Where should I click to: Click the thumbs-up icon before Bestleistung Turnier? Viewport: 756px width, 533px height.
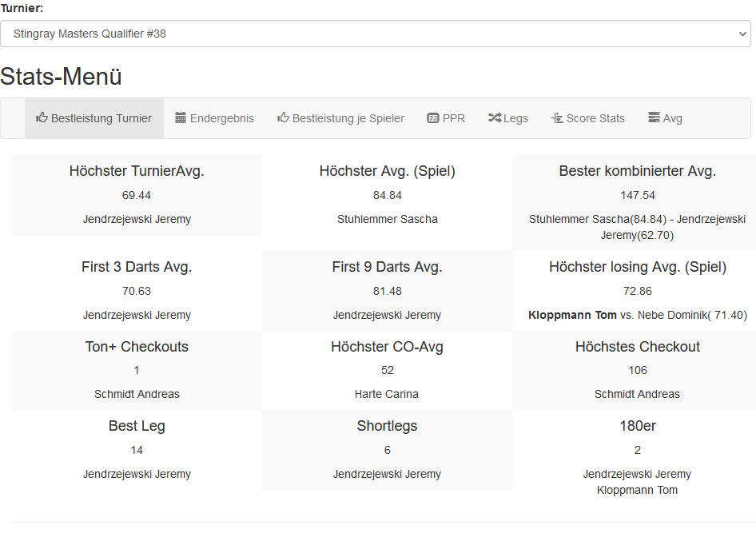[42, 117]
